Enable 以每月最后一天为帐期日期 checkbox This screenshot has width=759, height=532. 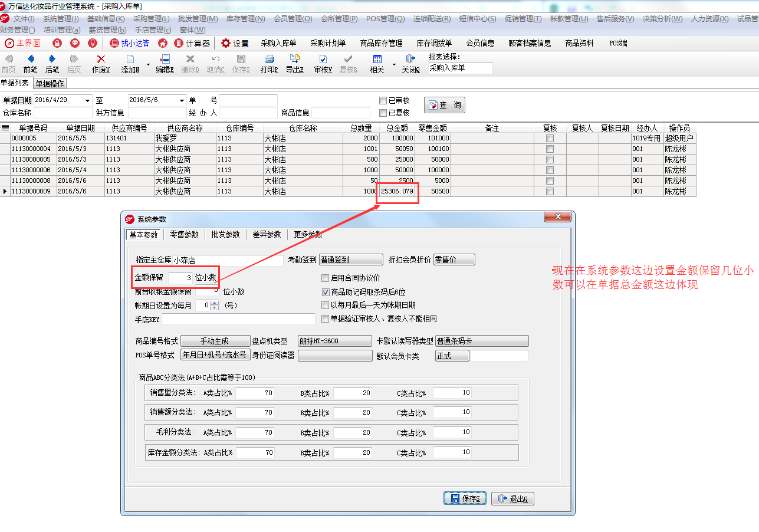(x=325, y=306)
